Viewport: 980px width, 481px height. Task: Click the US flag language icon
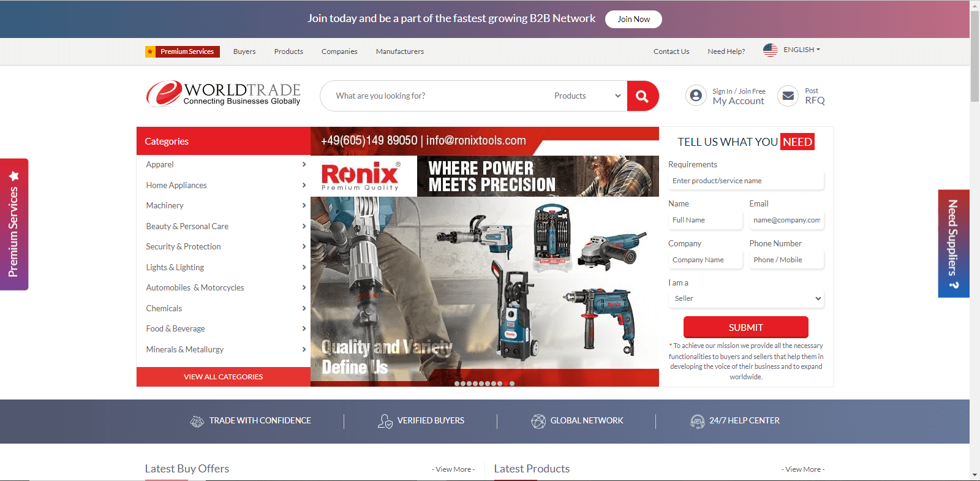tap(771, 50)
